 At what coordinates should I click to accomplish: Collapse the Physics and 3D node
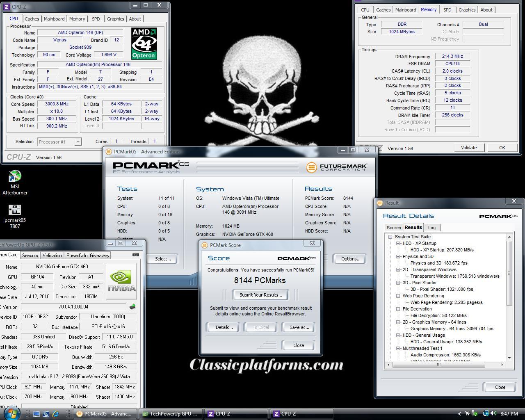[398, 256]
